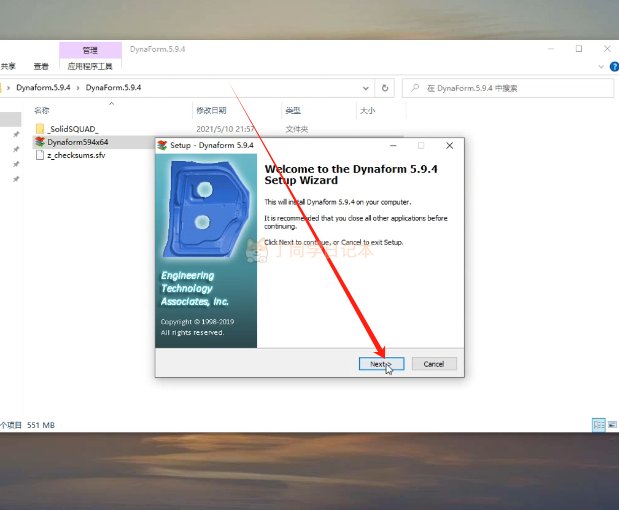Expand the breadcrumb chevron between Dynaform.5.9.4 folders

click(x=78, y=88)
